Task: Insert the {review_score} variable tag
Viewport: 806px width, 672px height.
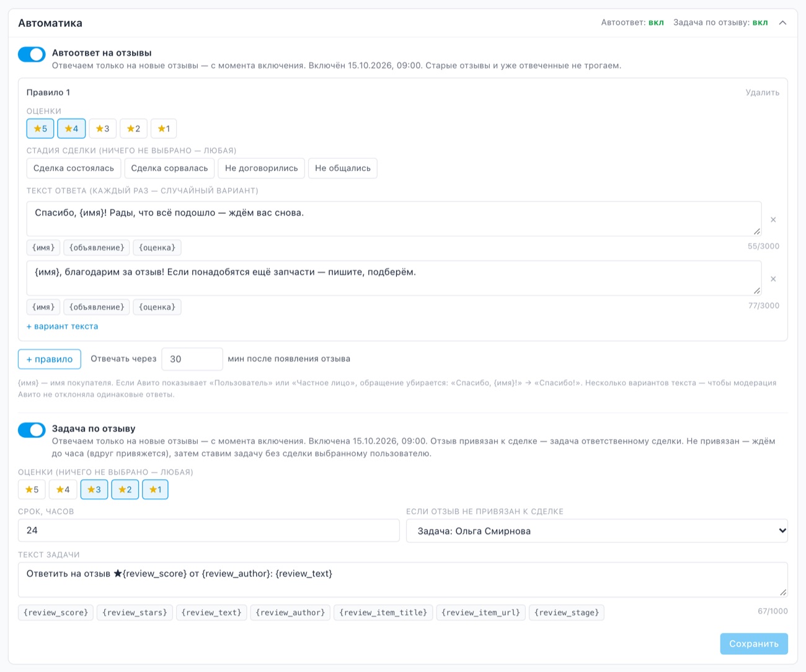Action: (x=56, y=612)
